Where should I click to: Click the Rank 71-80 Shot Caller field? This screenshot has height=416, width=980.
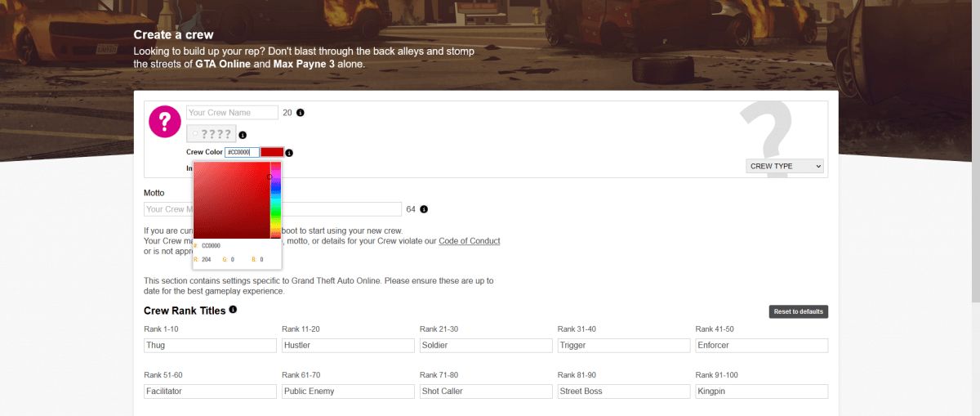coord(486,391)
